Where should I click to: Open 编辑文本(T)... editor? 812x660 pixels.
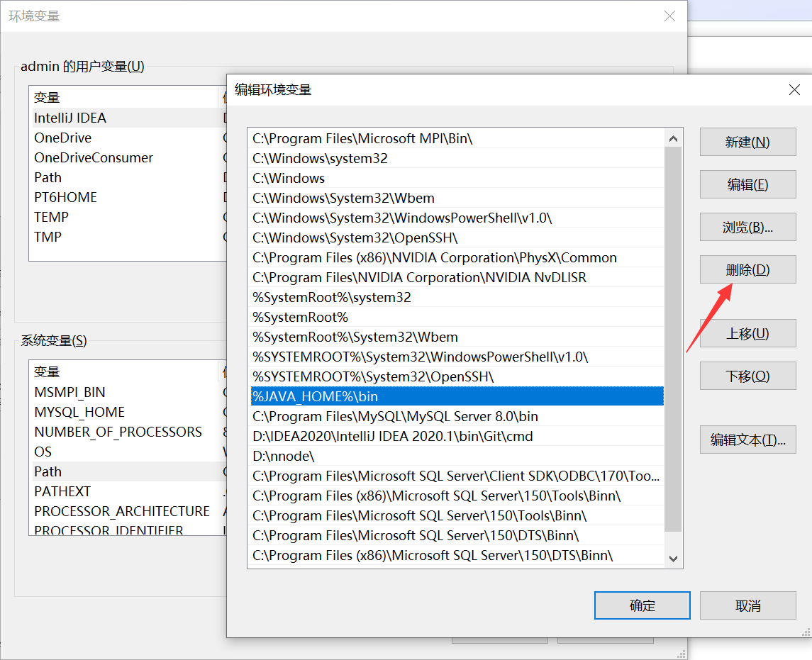tap(747, 440)
